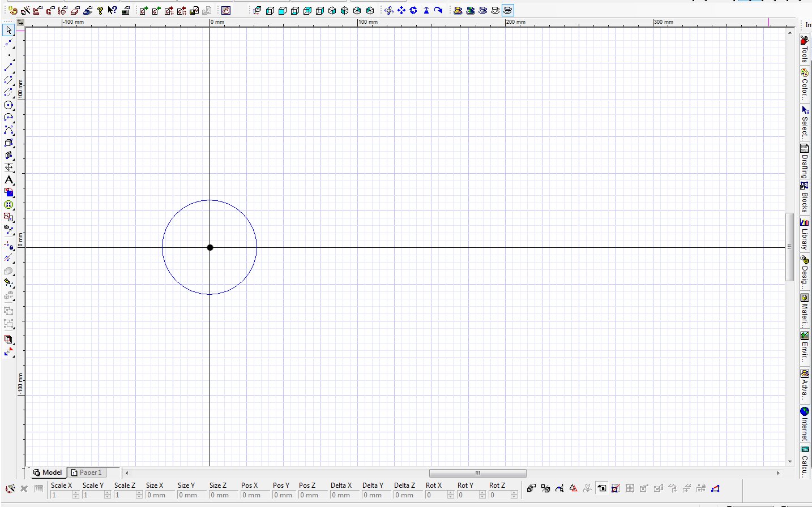Click the Rot Z spinner arrows
The image size is (812, 507).
click(514, 495)
